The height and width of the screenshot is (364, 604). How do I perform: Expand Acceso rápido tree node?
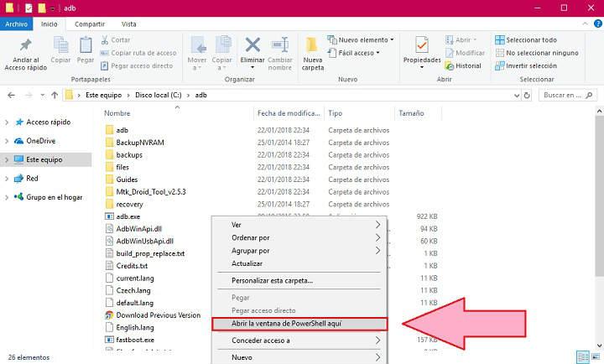pos(7,122)
